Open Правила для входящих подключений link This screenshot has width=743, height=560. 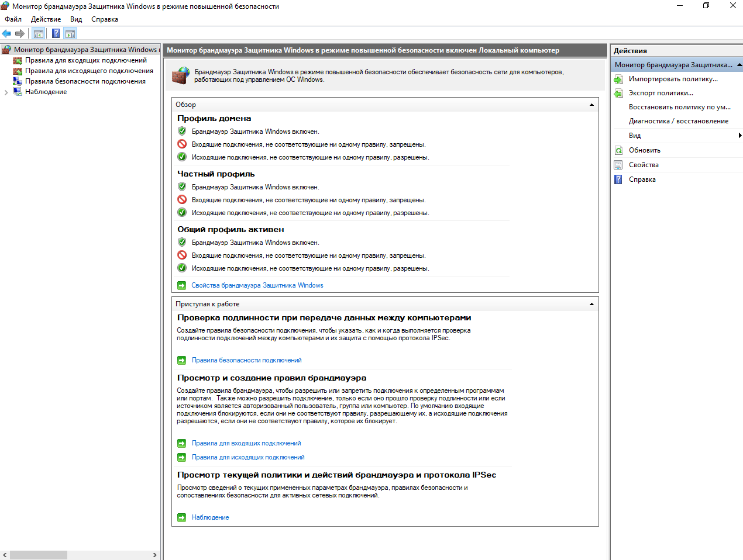246,443
